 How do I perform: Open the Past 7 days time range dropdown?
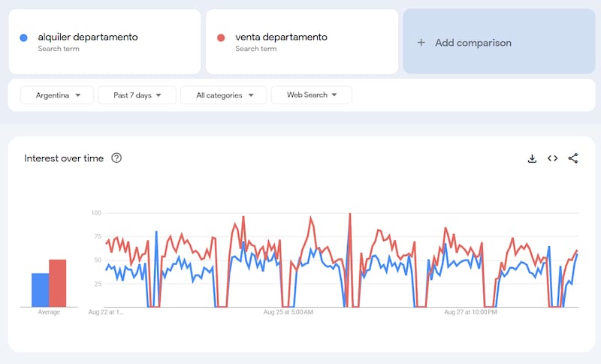137,95
